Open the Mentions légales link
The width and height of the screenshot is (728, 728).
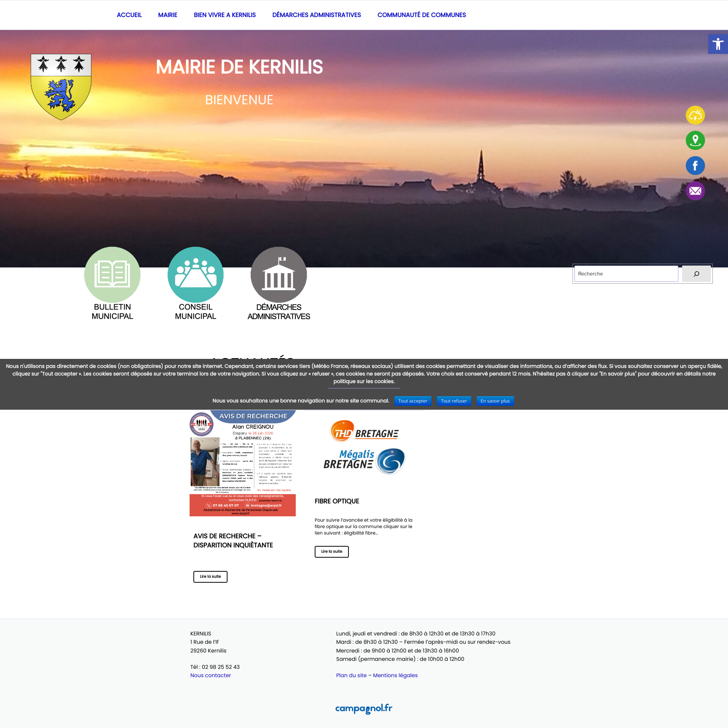395,675
